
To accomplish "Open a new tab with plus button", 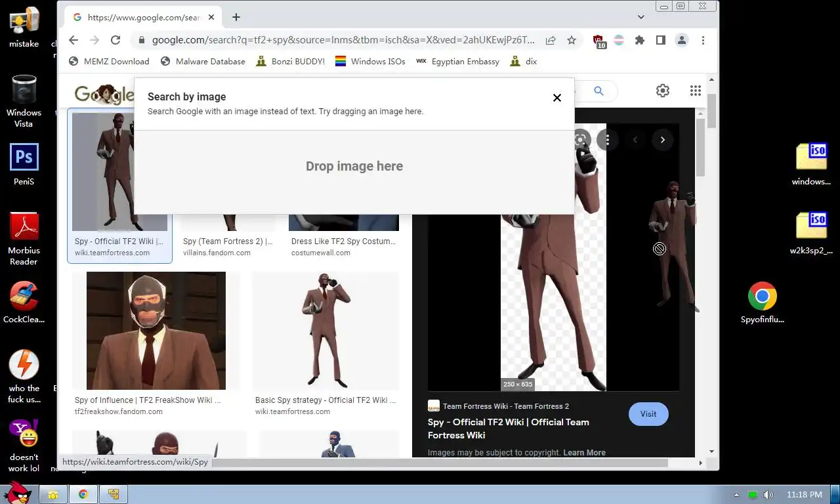I will [236, 17].
